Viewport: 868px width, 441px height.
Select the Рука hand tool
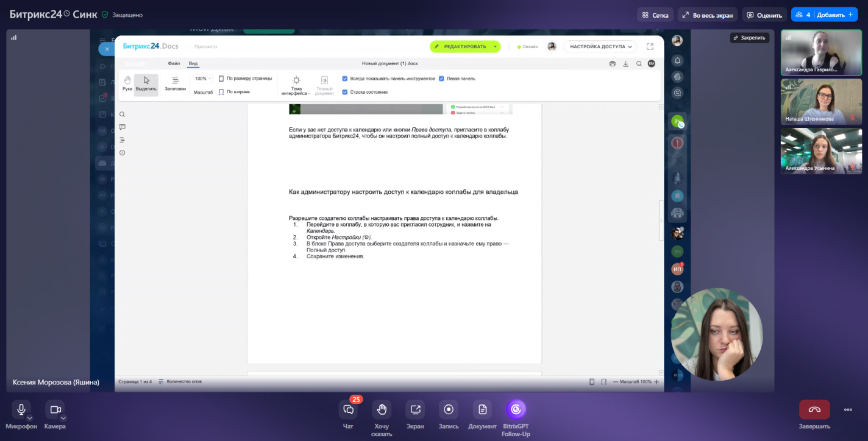point(127,83)
